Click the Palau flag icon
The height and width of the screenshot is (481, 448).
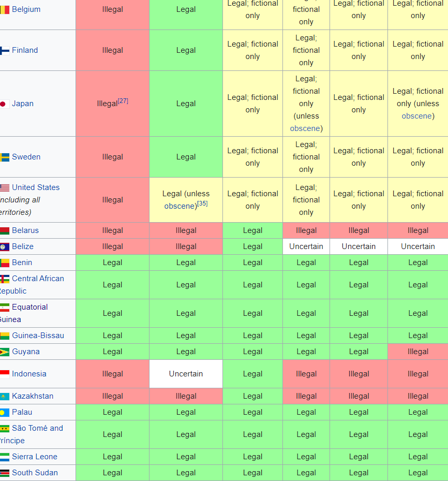(5, 413)
